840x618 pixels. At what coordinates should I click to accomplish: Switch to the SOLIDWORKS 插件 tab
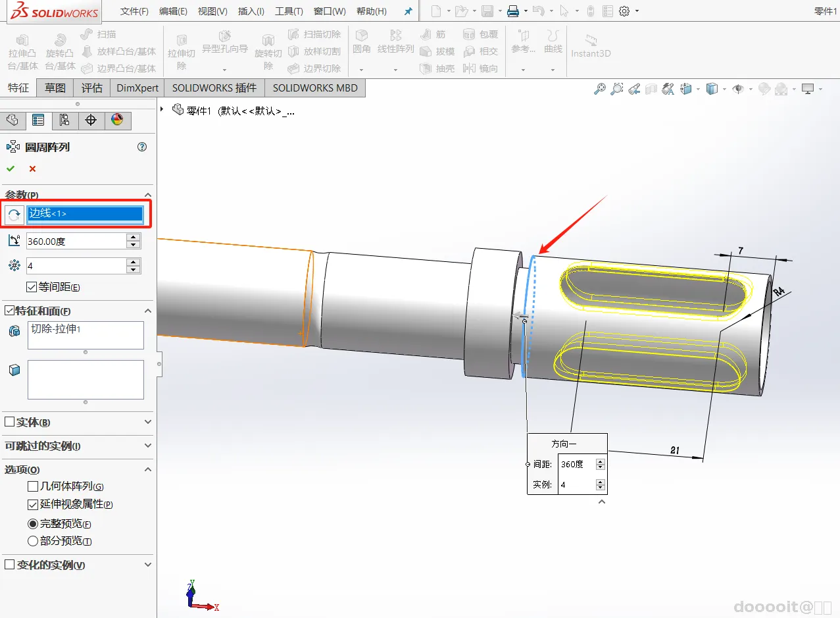pos(214,88)
